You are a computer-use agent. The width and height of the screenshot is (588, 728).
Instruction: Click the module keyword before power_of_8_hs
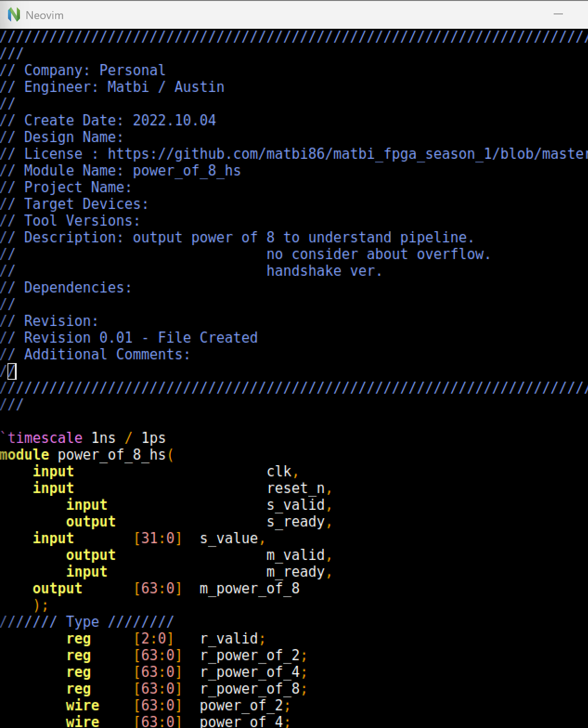tap(25, 455)
